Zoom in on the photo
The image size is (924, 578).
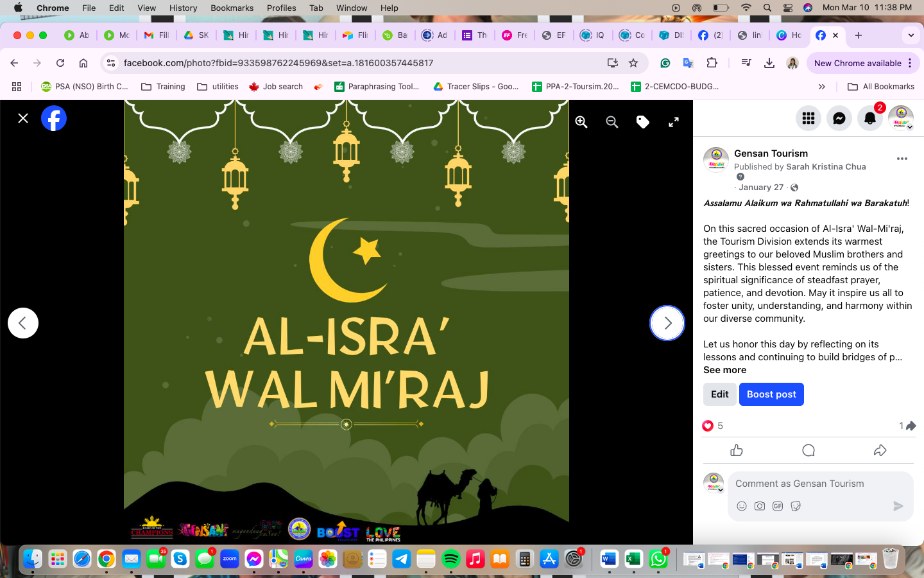click(581, 122)
